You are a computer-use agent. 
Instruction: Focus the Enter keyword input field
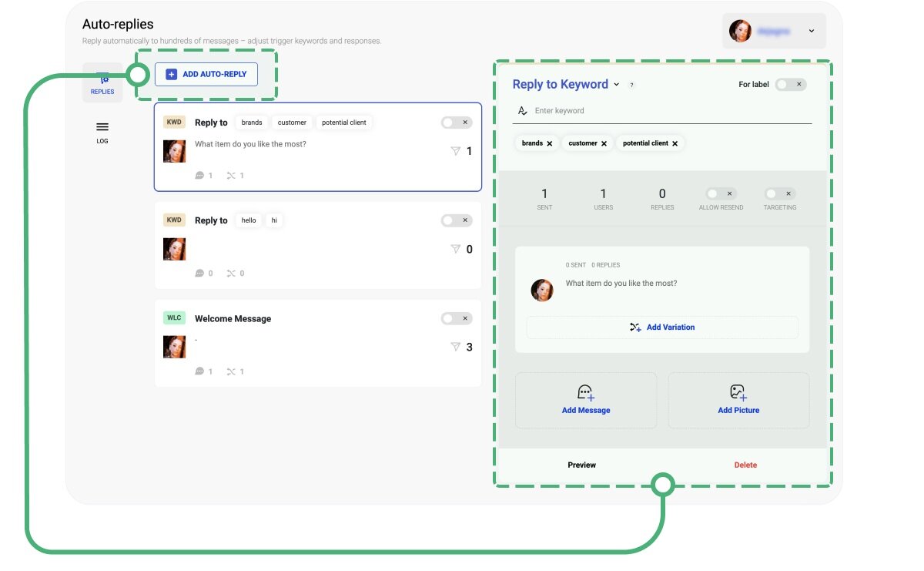[670, 111]
